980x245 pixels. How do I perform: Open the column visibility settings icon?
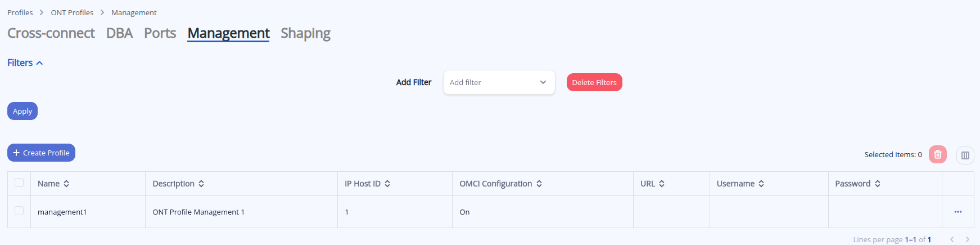tap(965, 155)
